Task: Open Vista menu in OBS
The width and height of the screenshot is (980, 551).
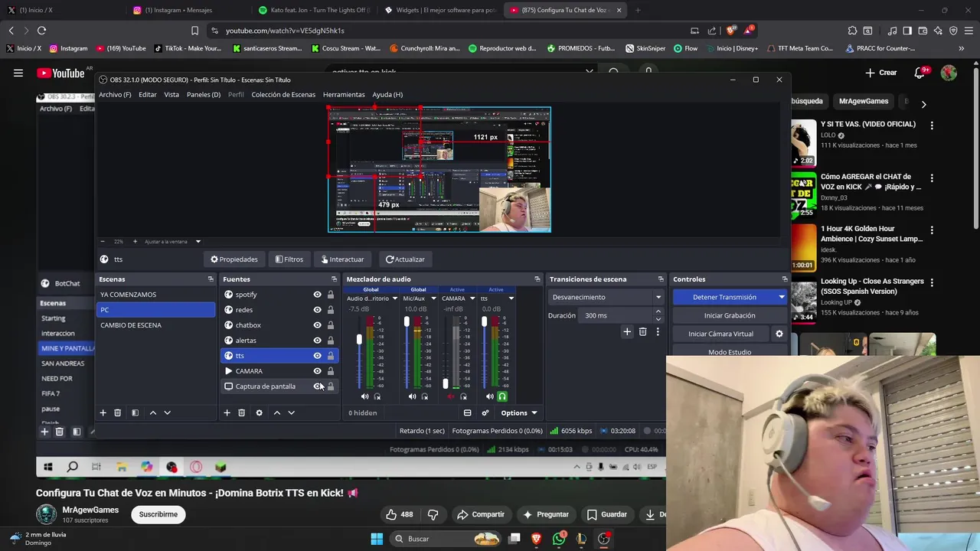Action: (171, 95)
